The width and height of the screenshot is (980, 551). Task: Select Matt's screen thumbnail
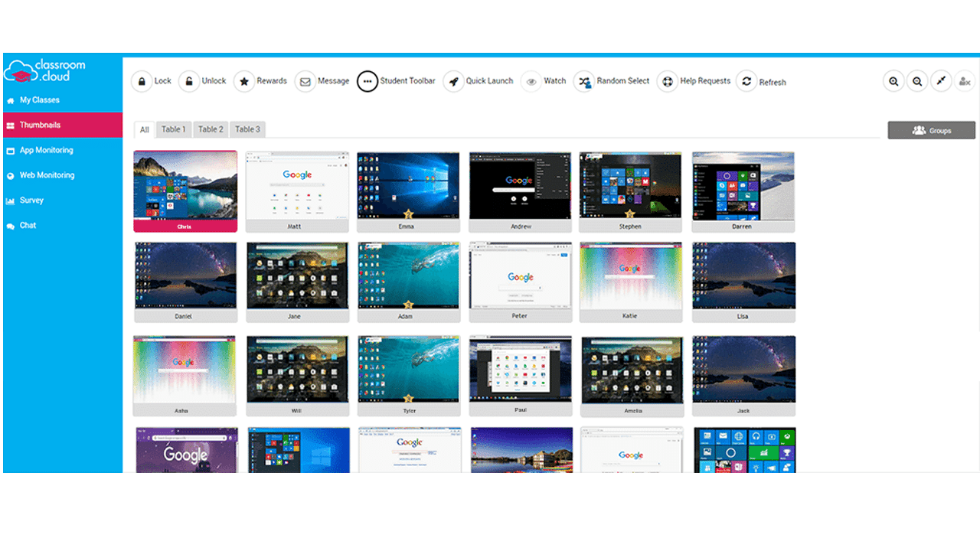[297, 186]
